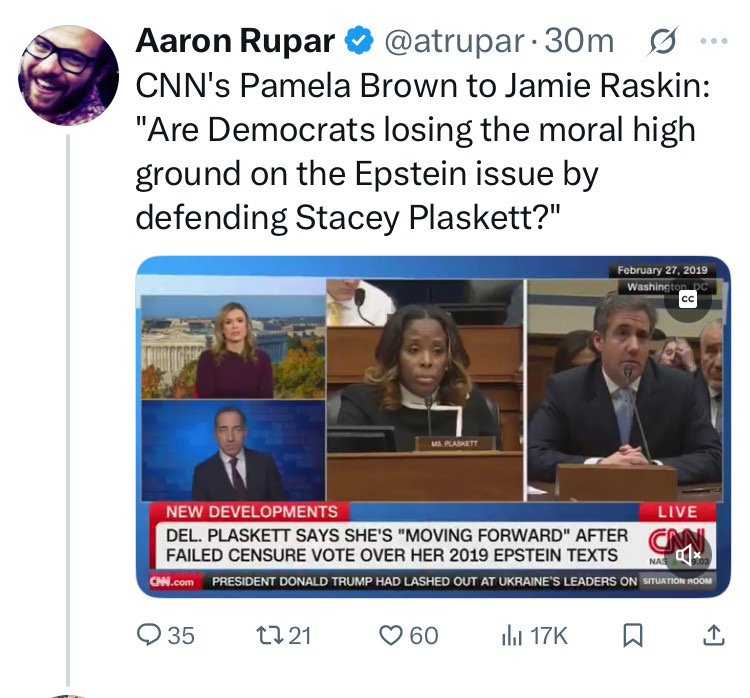Open the tweet by clicking its text
The image size is (750, 698).
420,150
